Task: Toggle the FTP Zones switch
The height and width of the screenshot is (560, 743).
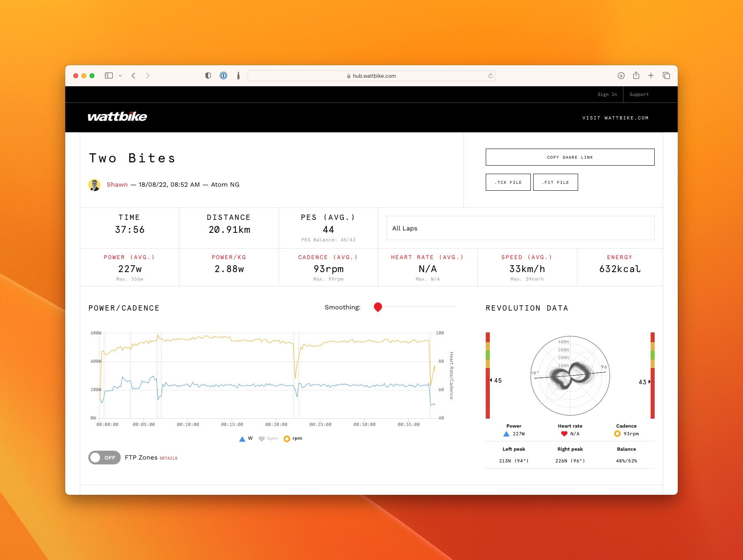Action: coord(105,458)
